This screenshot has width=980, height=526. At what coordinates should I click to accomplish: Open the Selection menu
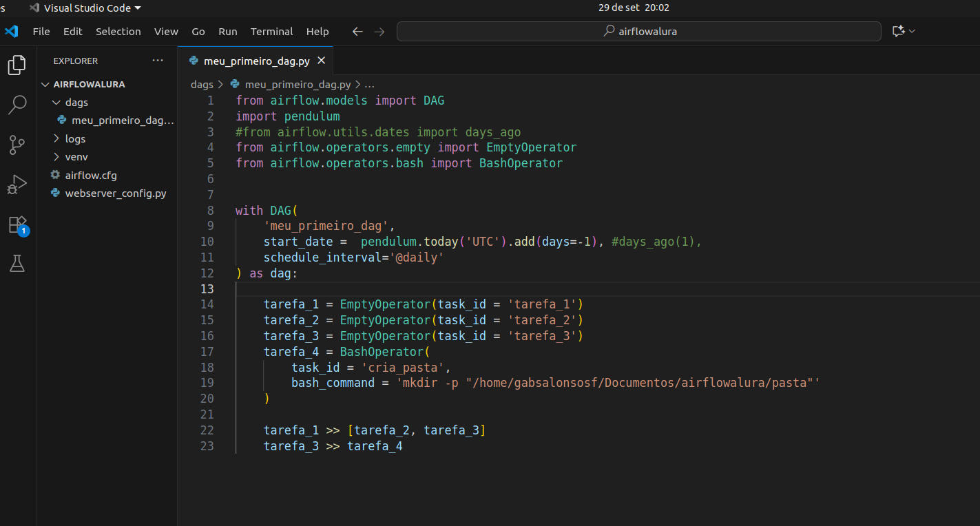pos(118,32)
